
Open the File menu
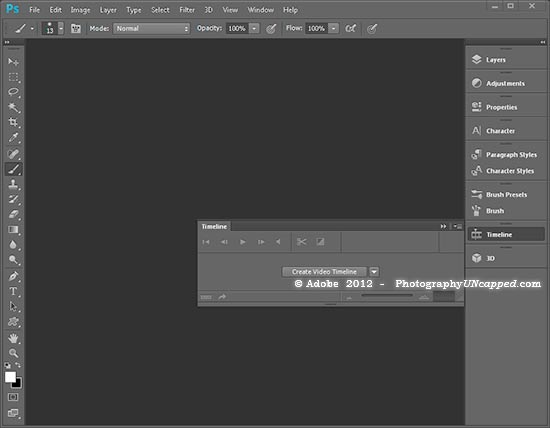point(34,10)
